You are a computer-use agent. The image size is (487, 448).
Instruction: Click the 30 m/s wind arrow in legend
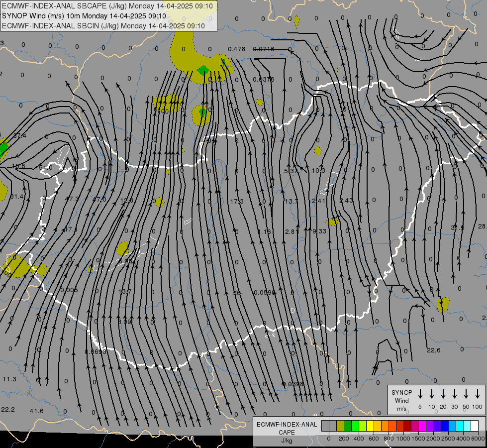tap(454, 394)
